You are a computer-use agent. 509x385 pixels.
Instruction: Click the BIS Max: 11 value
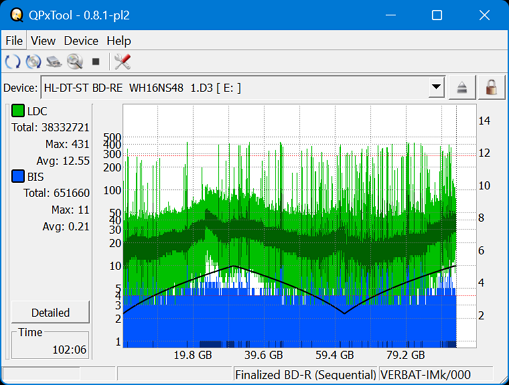70,210
